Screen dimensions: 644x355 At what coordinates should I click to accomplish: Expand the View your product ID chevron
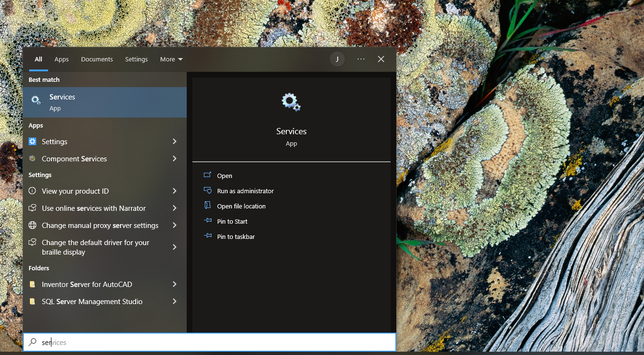point(174,191)
